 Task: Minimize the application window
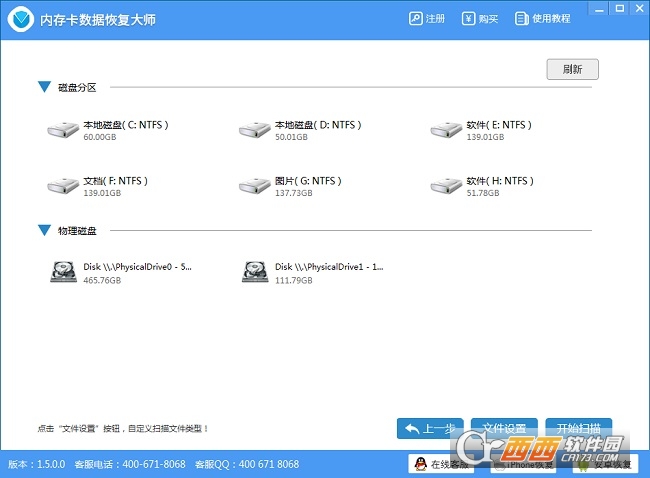pos(599,9)
